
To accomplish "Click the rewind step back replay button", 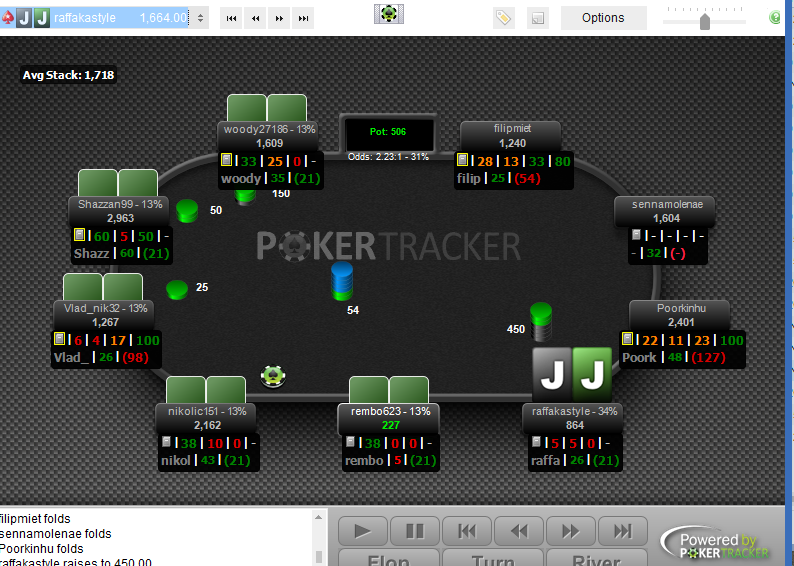I will click(519, 531).
